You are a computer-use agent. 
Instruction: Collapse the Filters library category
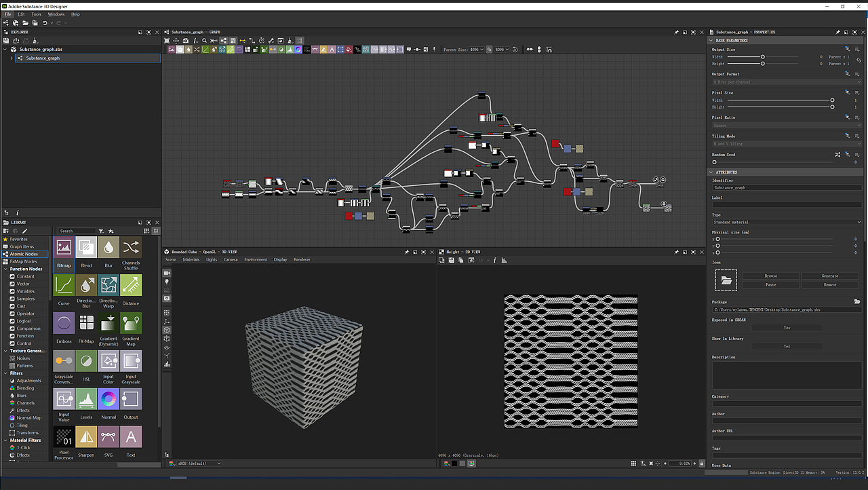point(5,373)
